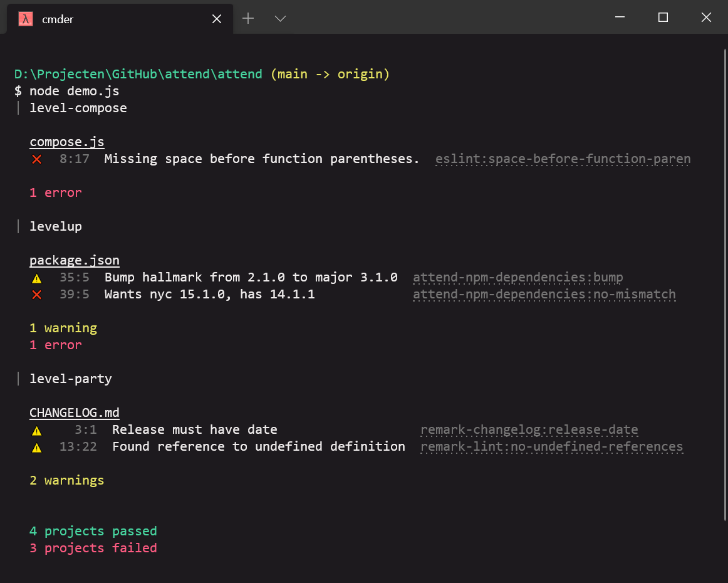Click the '3:1' line position
This screenshot has height=583, width=728.
[x=86, y=429]
